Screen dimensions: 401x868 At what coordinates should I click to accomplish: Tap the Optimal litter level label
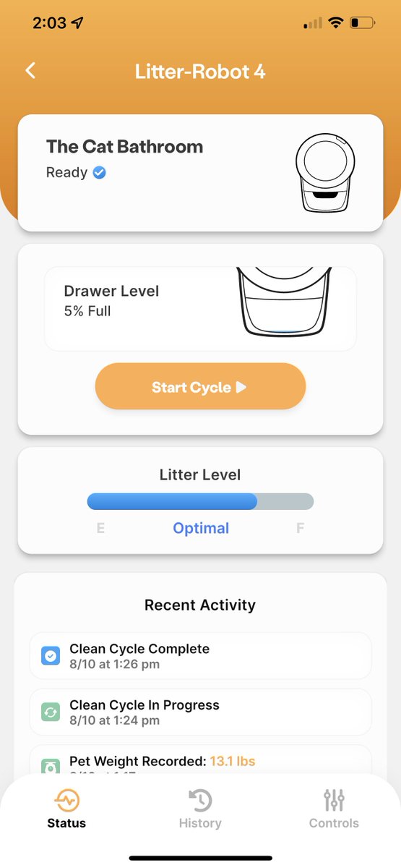point(201,528)
